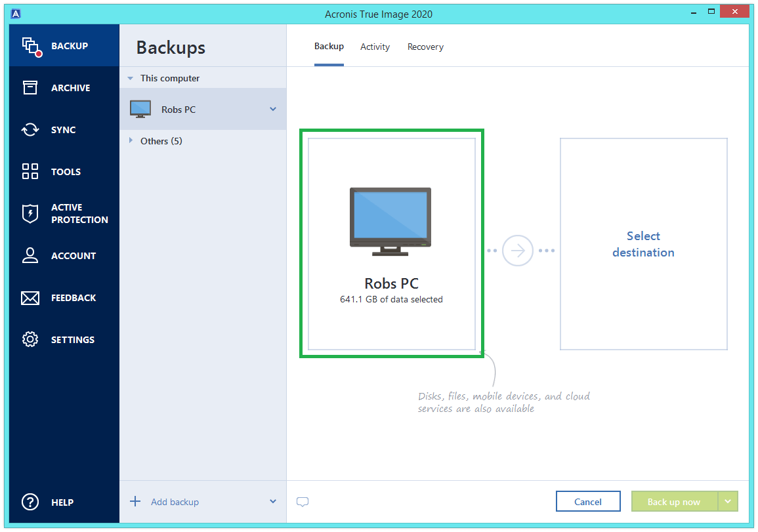
Task: Switch to the Recovery tab
Action: coord(425,47)
